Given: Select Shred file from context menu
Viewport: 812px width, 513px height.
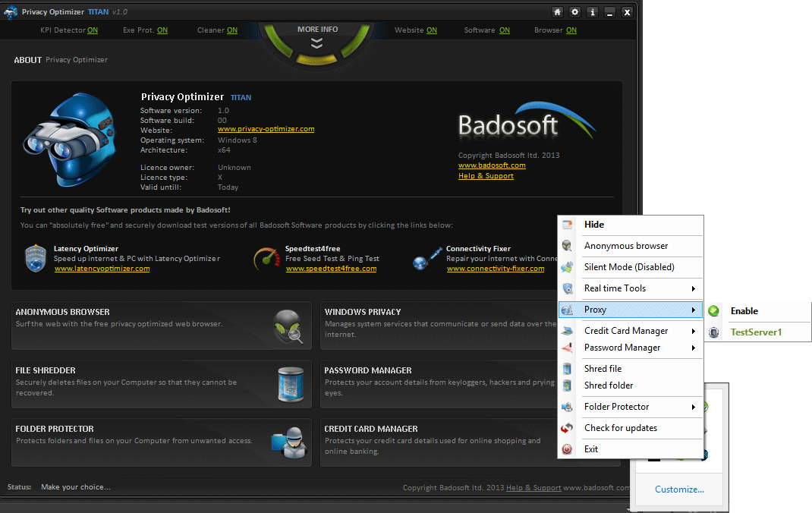Looking at the screenshot, I should pos(603,369).
